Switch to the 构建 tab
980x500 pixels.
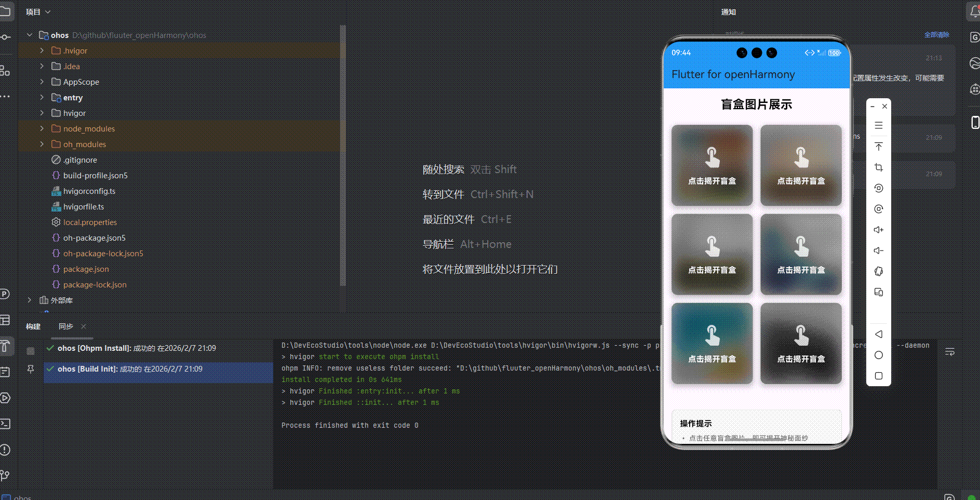(33, 326)
